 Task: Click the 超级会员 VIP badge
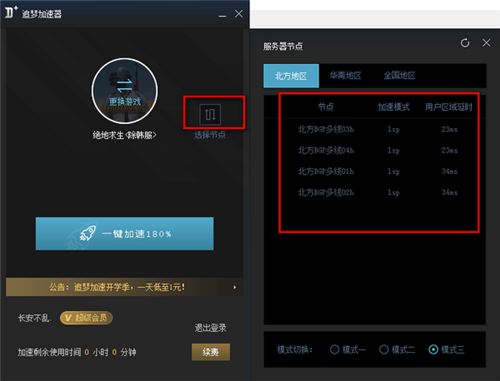tap(86, 318)
